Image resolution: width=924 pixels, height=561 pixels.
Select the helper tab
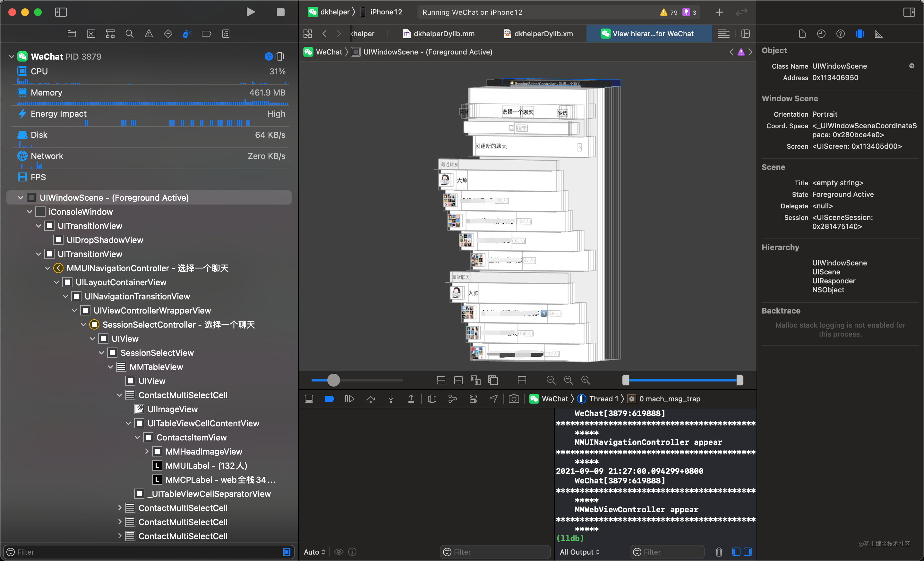pos(363,34)
